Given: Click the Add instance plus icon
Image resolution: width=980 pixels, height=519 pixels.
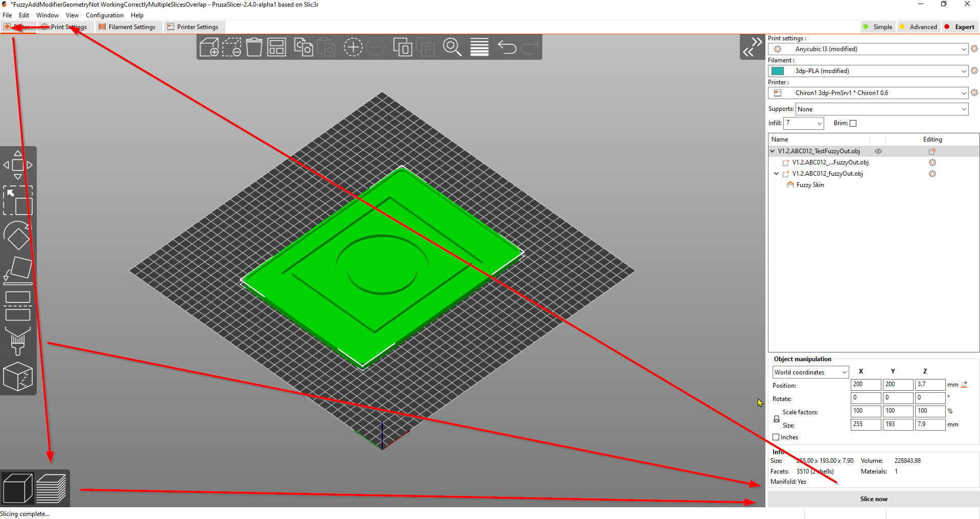Looking at the screenshot, I should coord(353,48).
